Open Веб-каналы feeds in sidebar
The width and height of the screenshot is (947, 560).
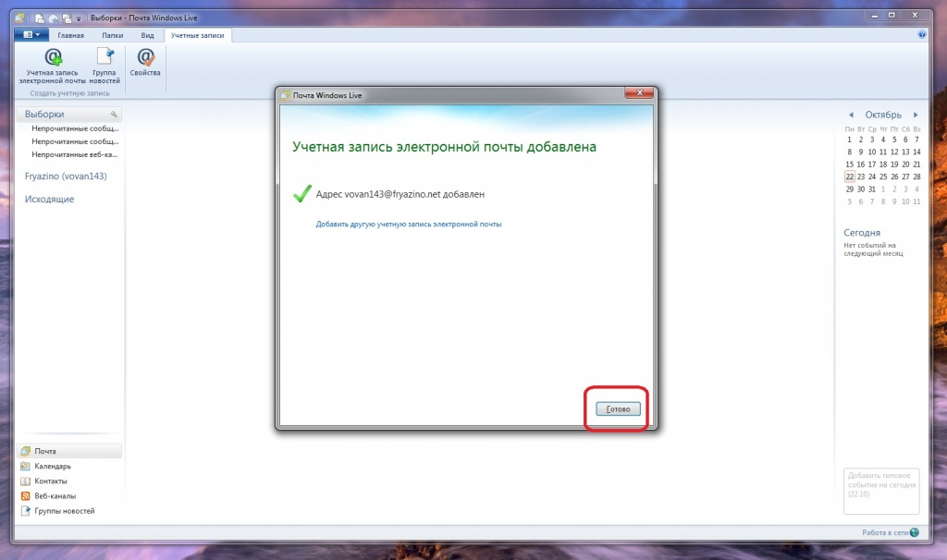tap(55, 496)
